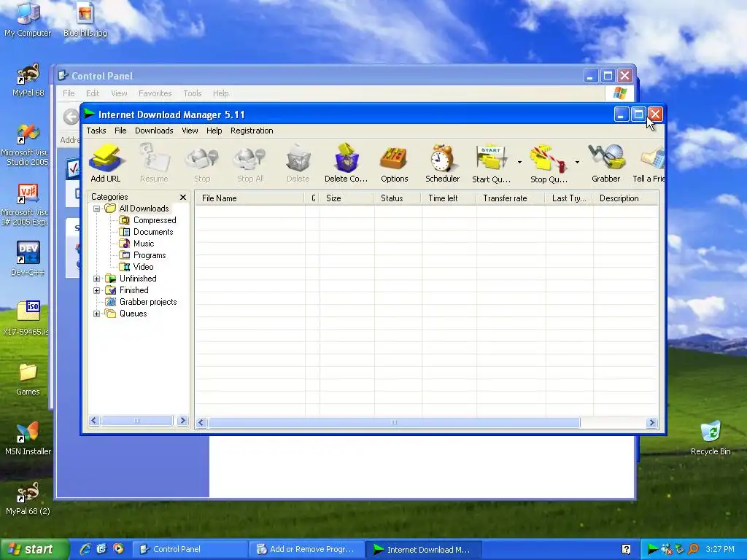Select the Video category
The width and height of the screenshot is (747, 560).
[x=136, y=267]
